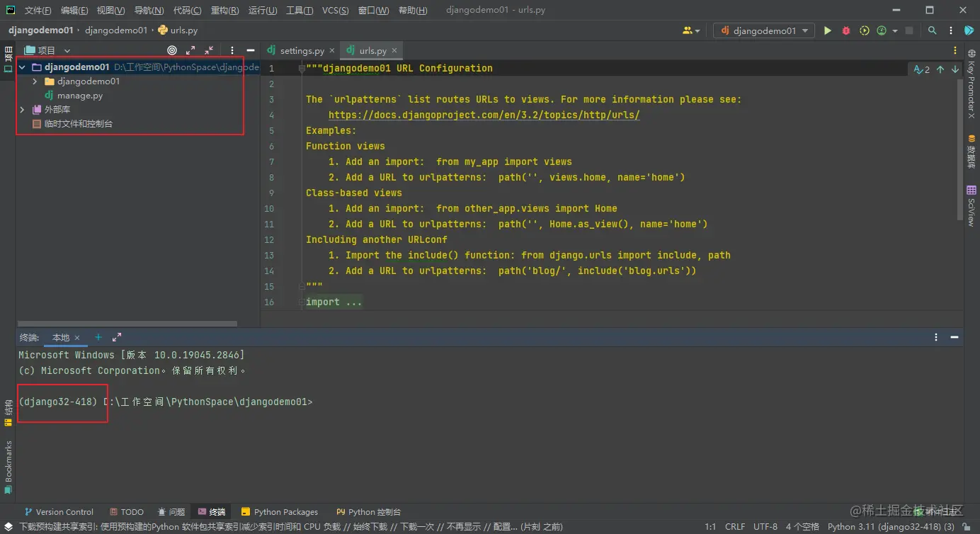Click the stop process square button
This screenshot has height=534, width=980.
[x=909, y=30]
